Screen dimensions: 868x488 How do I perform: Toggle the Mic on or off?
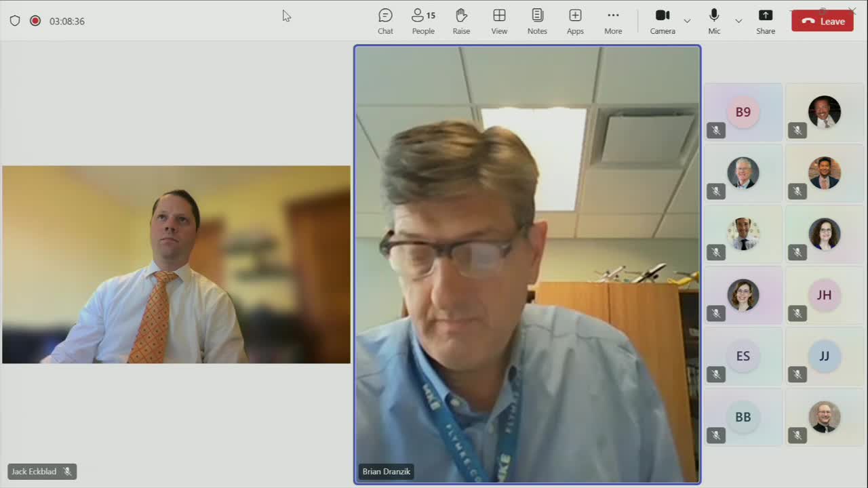714,21
